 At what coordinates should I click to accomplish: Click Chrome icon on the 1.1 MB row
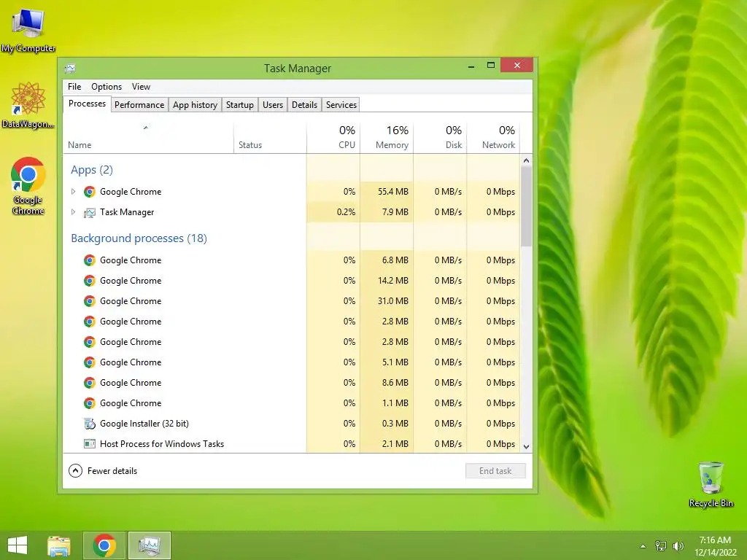(x=90, y=403)
